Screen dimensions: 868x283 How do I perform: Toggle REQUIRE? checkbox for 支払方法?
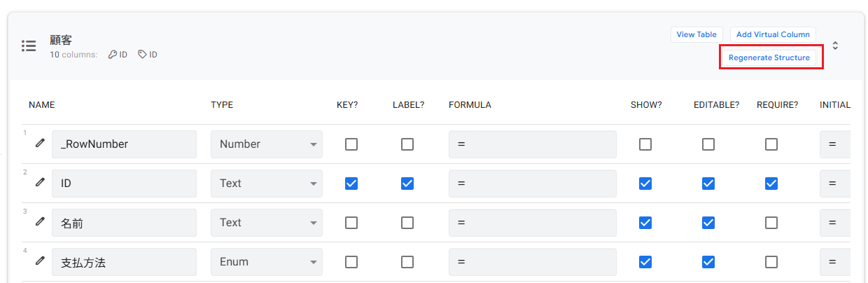pyautogui.click(x=771, y=262)
